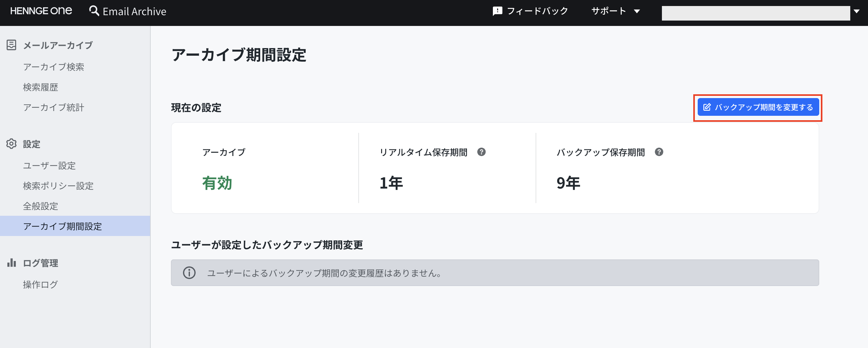Image resolution: width=868 pixels, height=348 pixels.
Task: Expand the サポート dropdown menu
Action: pyautogui.click(x=615, y=11)
